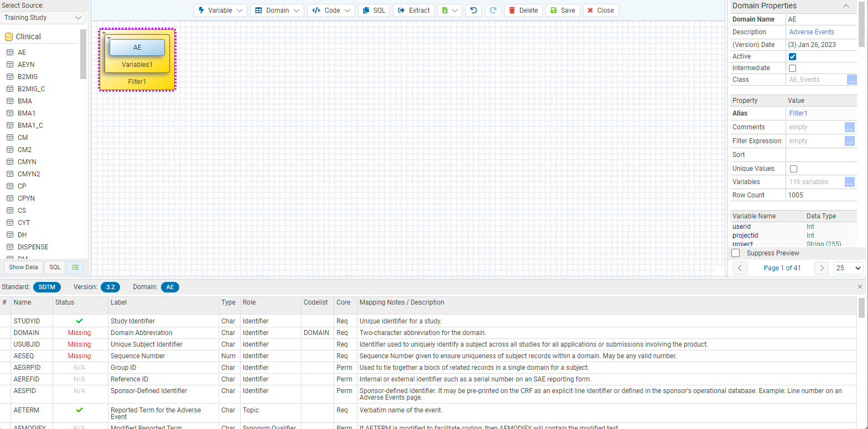The height and width of the screenshot is (429, 868).
Task: Select the B2MIG_C table icon
Action: 10,89
